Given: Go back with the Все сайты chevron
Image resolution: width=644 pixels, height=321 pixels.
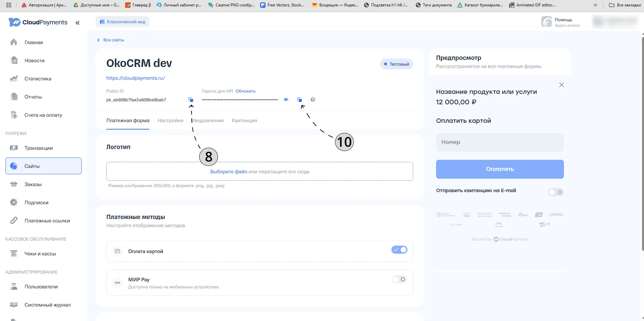Looking at the screenshot, I should [x=98, y=40].
